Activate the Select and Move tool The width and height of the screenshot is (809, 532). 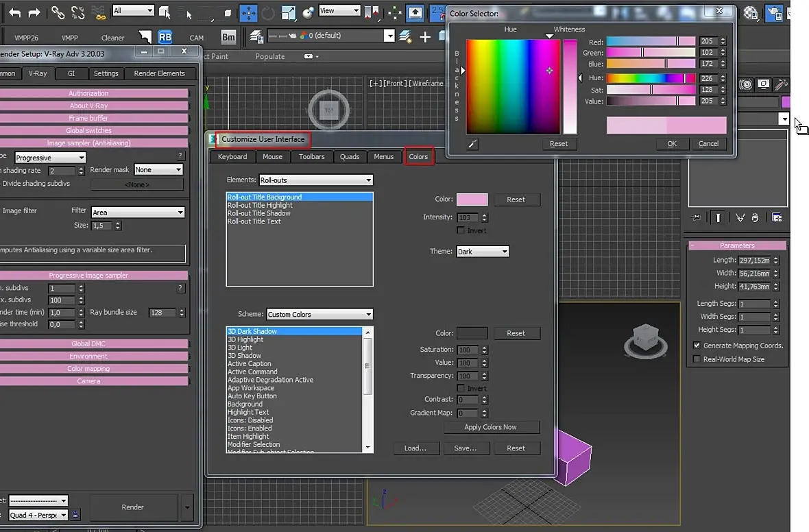click(248, 12)
